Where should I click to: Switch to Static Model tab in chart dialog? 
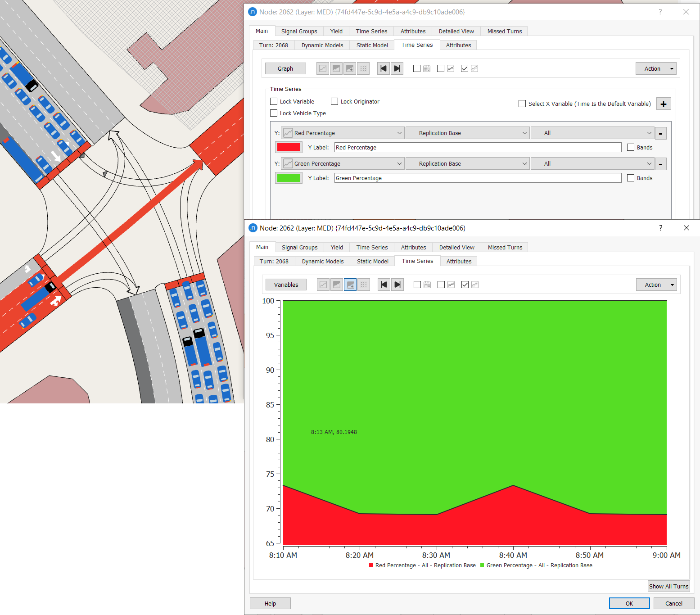372,261
